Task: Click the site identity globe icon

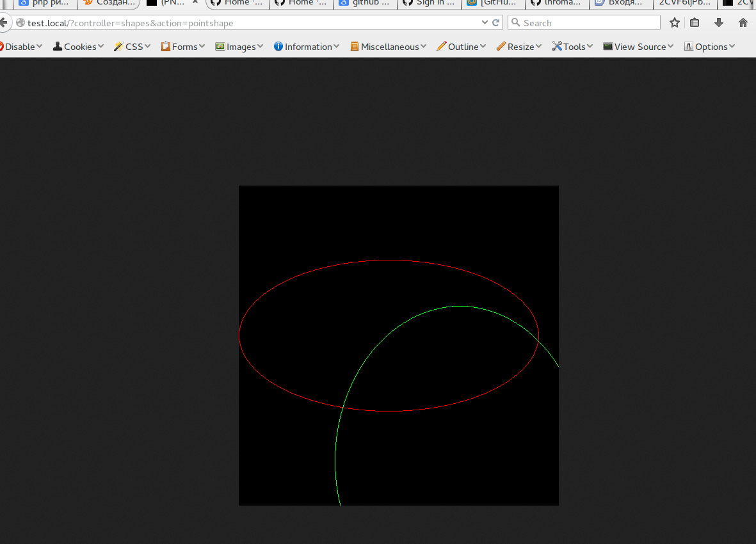Action: click(20, 22)
